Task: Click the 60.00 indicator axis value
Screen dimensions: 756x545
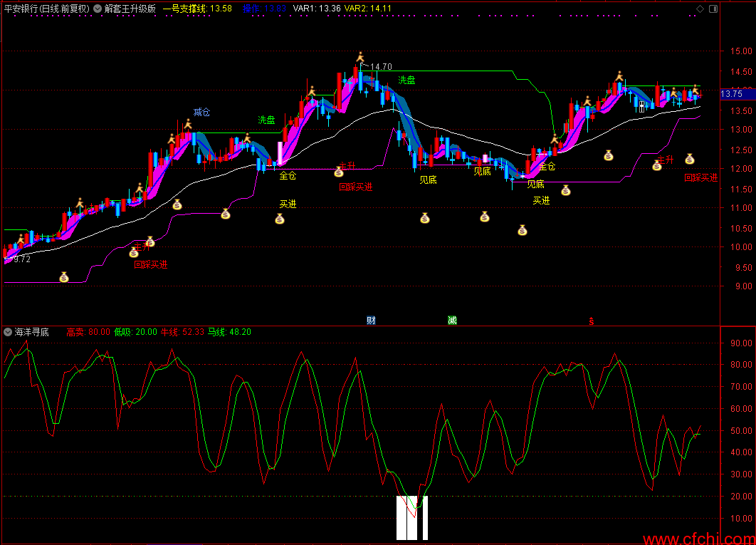Action: click(741, 408)
